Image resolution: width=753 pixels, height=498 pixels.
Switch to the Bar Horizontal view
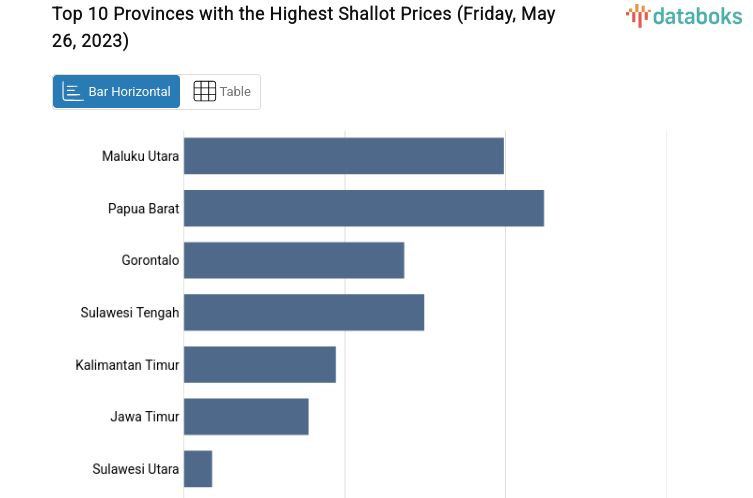117,92
